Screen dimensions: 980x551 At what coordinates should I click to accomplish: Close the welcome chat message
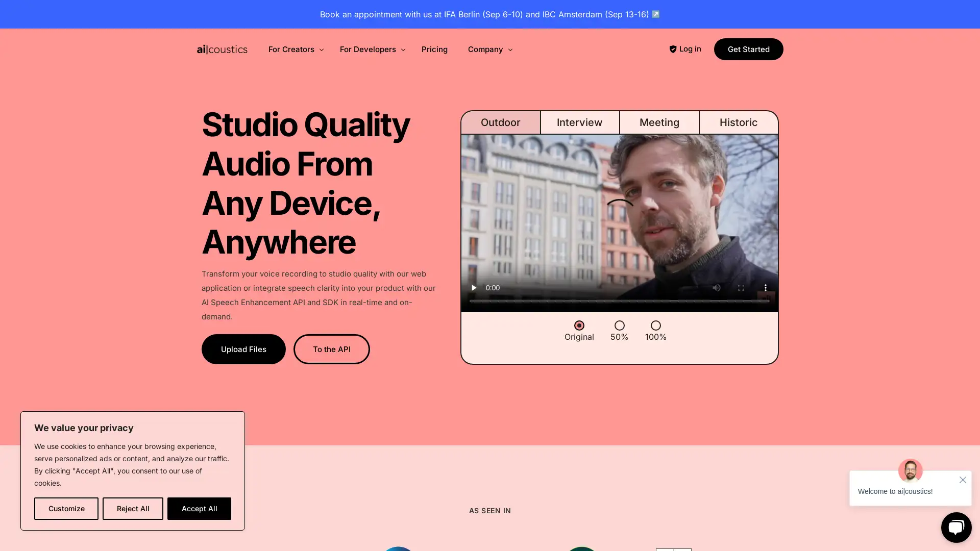pyautogui.click(x=964, y=480)
